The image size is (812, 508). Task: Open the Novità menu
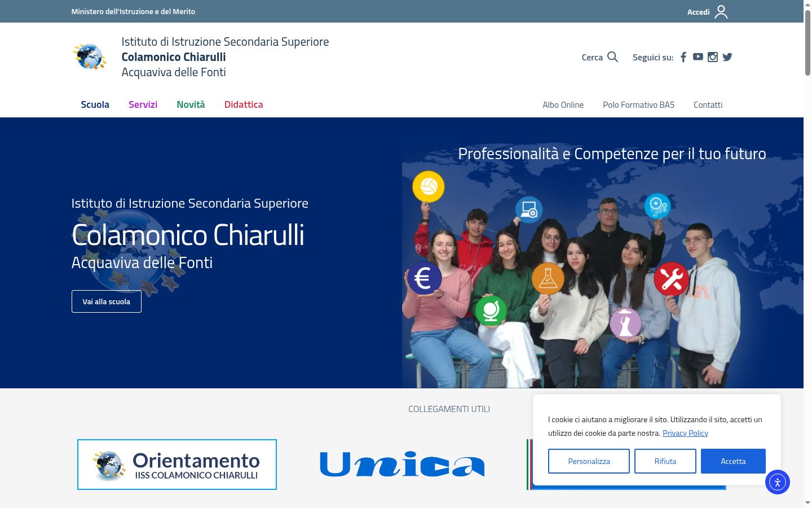coord(191,104)
